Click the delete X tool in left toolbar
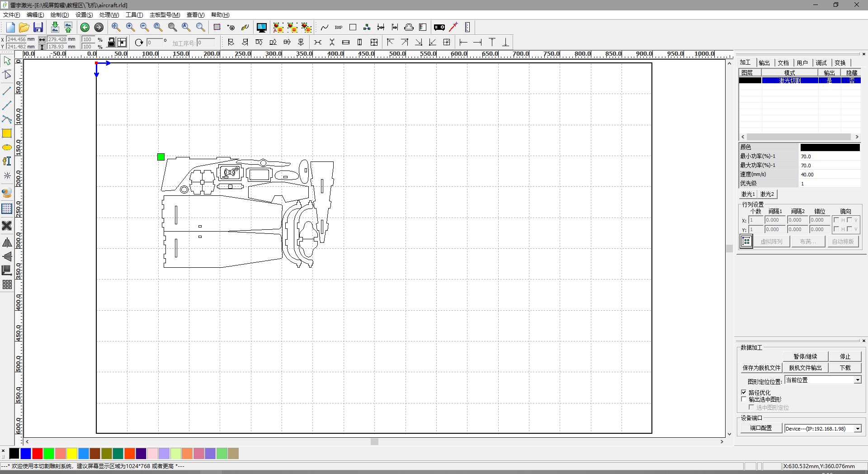868x474 pixels. (7, 225)
